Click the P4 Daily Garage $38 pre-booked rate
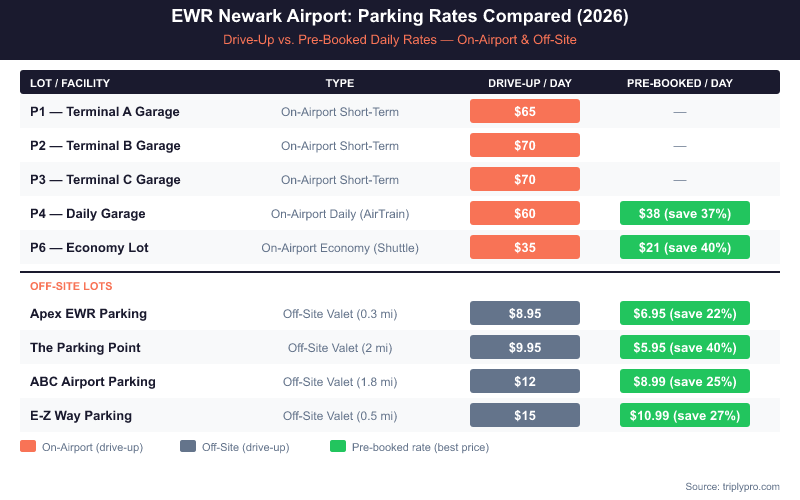The image size is (800, 500). tap(685, 214)
